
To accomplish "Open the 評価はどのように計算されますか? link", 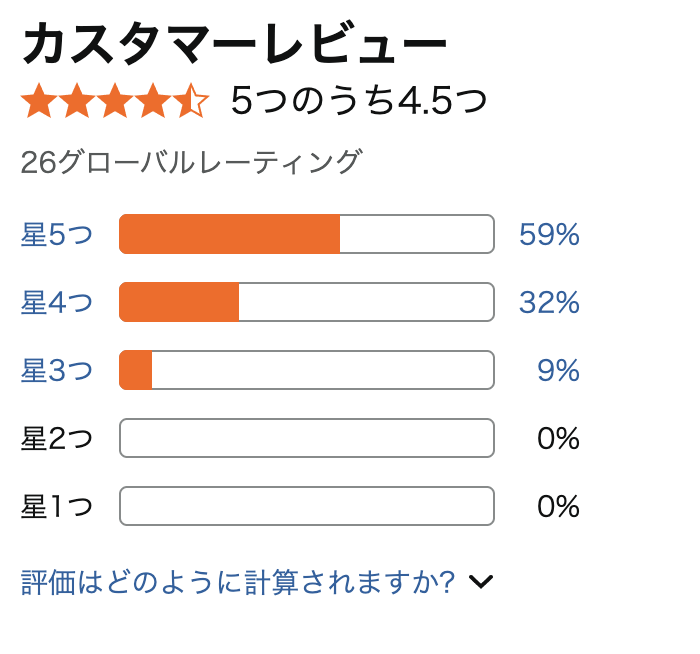I will click(238, 581).
